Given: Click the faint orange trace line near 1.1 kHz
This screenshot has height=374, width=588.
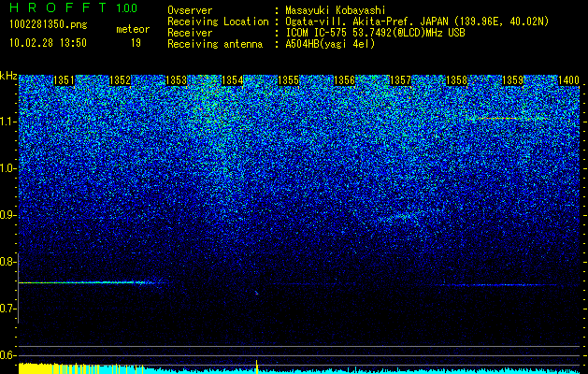Looking at the screenshot, I should (x=507, y=119).
